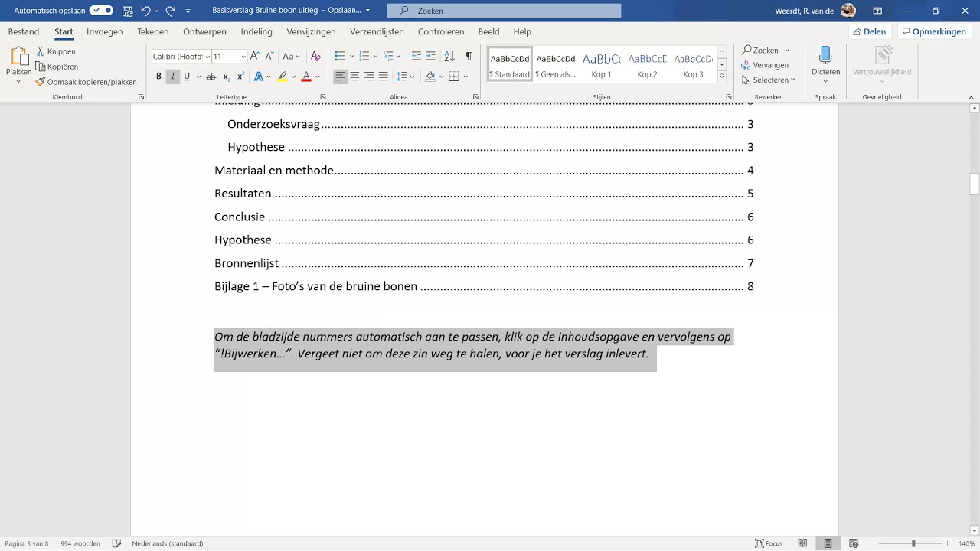
Task: Click Kopiëren (copy)
Action: [x=57, y=67]
